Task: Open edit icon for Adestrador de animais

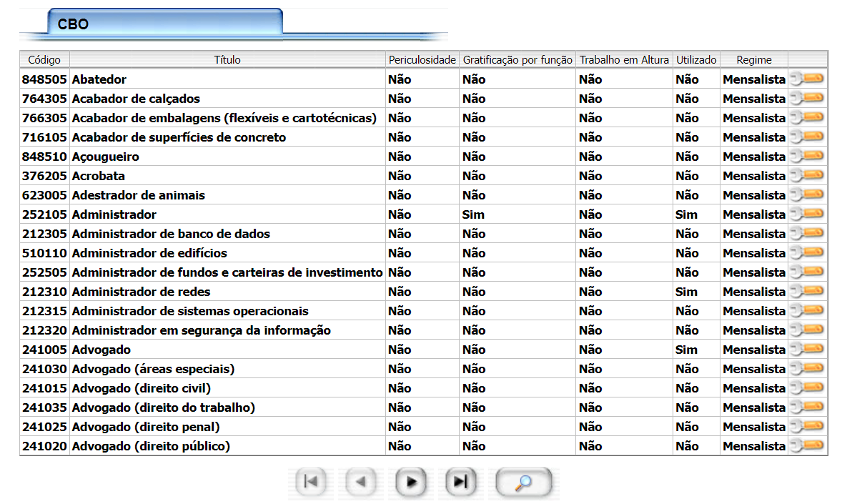Action: pyautogui.click(x=808, y=195)
